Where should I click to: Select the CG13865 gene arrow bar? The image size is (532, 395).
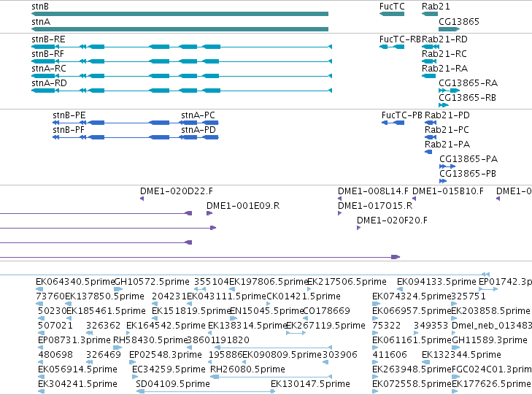[x=450, y=29]
